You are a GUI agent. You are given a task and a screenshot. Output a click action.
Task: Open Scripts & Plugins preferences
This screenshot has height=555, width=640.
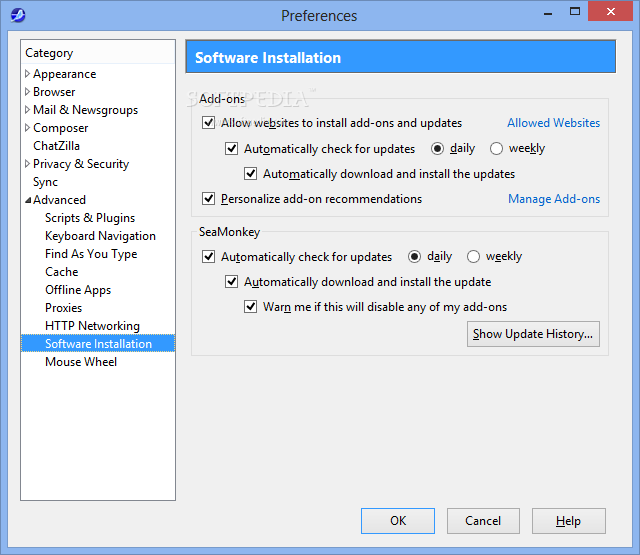pyautogui.click(x=90, y=218)
